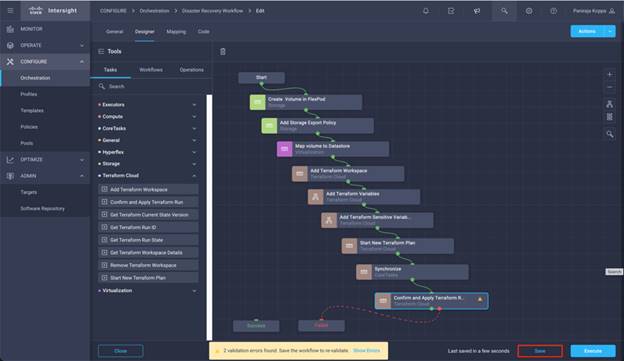Open the help icon in header
Screen dimensions: 624x361
click(x=554, y=11)
